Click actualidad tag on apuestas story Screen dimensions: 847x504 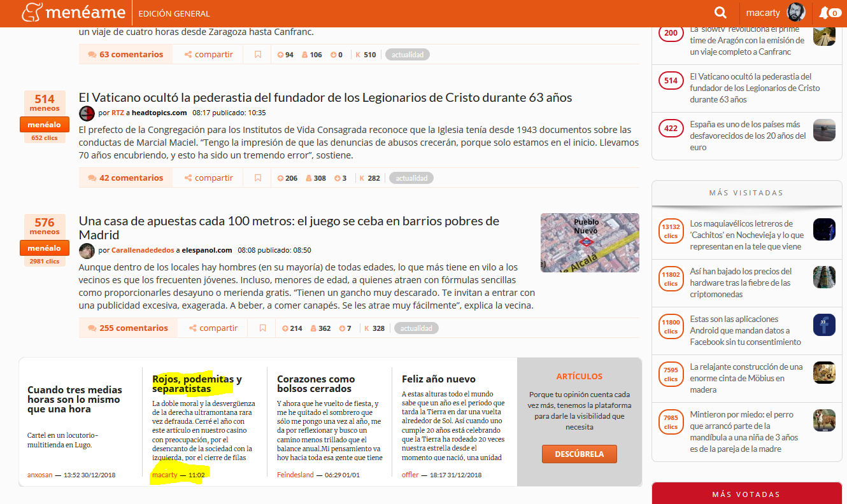(x=416, y=328)
